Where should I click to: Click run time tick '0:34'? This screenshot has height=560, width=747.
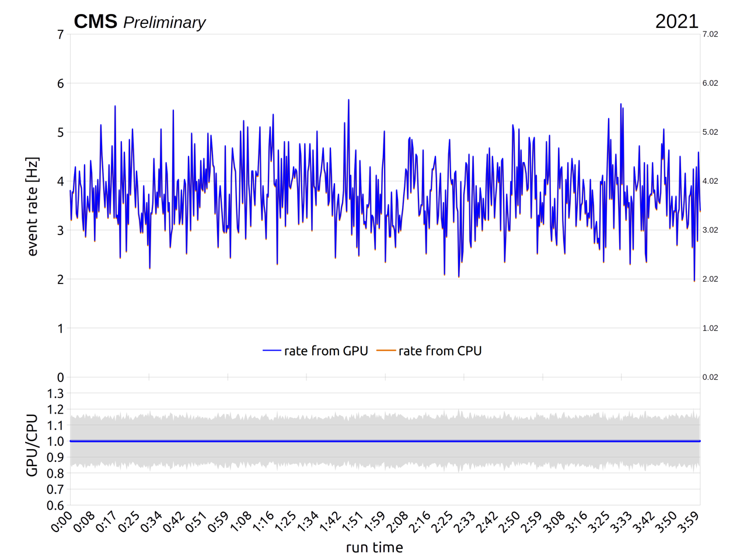point(152,522)
